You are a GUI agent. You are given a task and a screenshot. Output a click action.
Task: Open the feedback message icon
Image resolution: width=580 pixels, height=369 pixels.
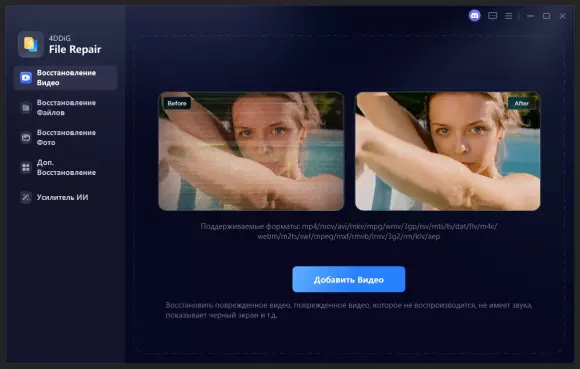coord(492,16)
